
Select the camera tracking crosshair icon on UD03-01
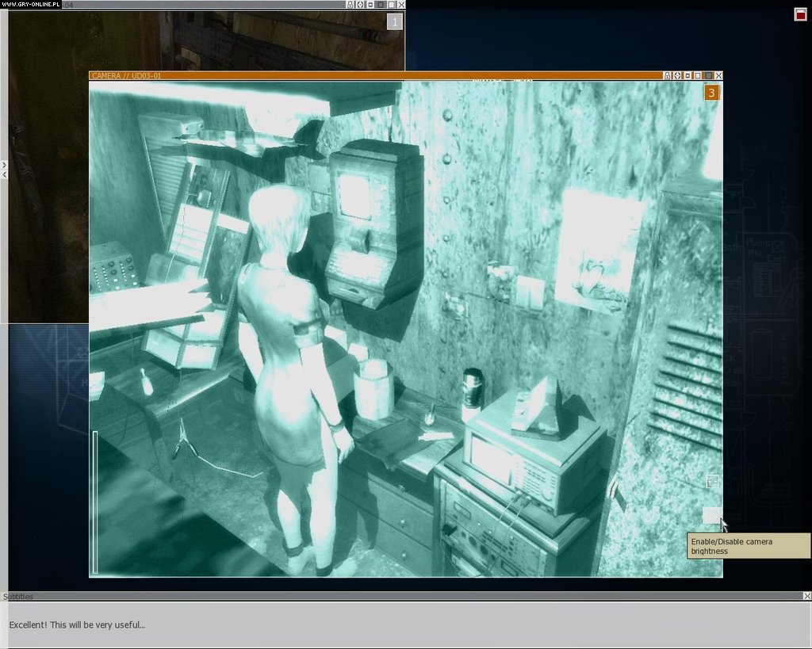click(x=676, y=75)
